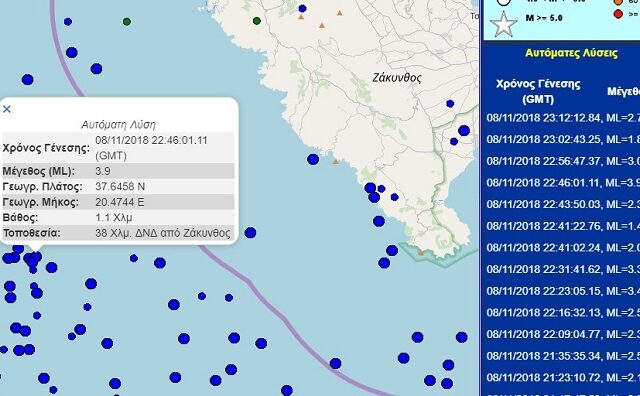Click the longitude value 20.4744 E
Screen dimensions: 640x396
coord(120,202)
